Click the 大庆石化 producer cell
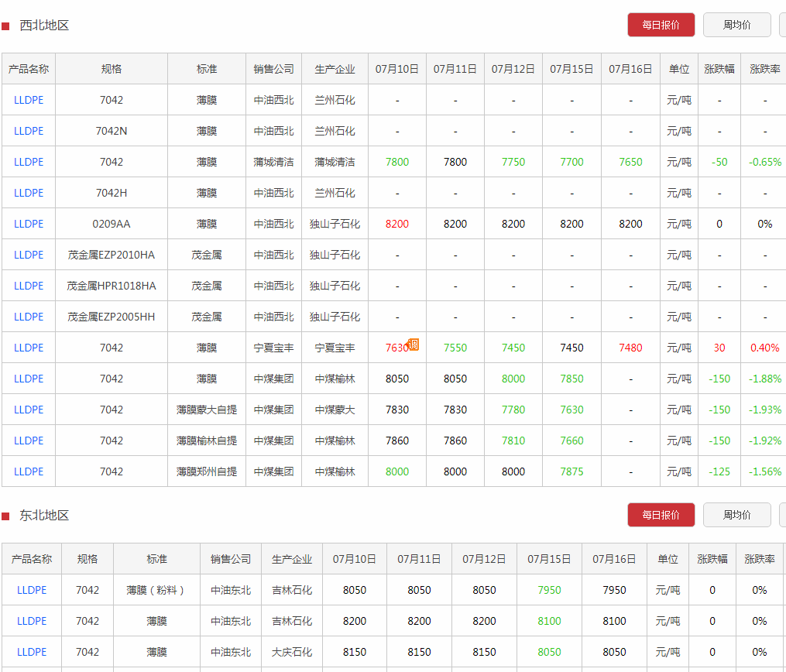 click(x=292, y=653)
